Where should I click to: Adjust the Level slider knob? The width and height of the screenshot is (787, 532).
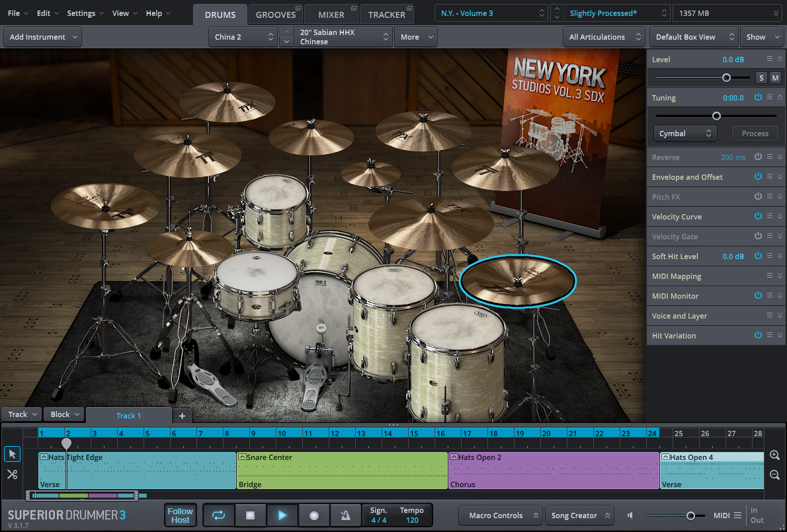coord(726,78)
